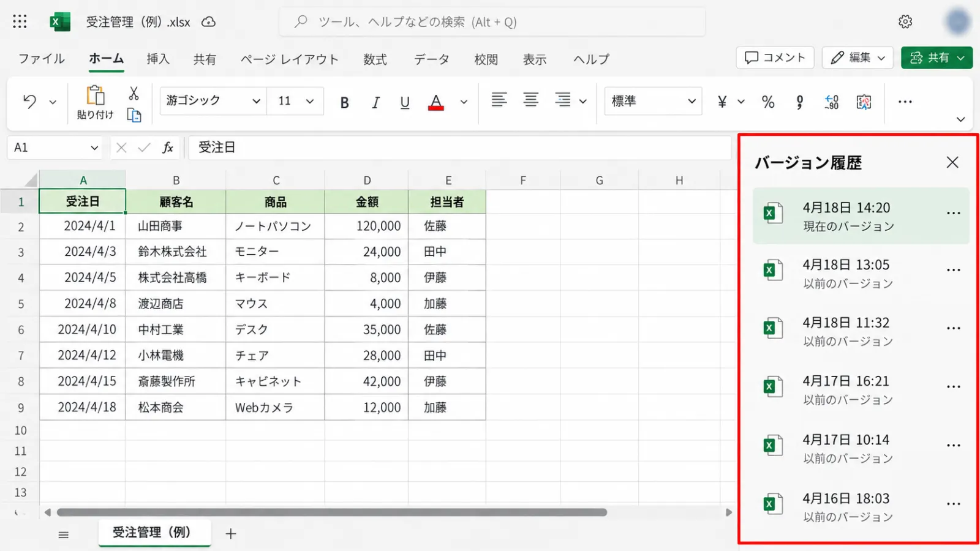The image size is (980, 551).
Task: Open the app launcher grid
Action: click(20, 22)
